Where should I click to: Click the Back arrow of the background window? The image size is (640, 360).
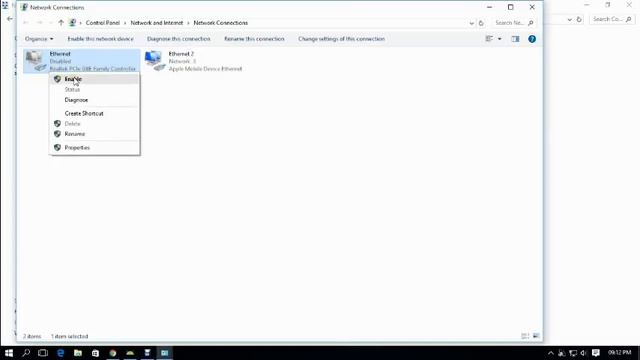click(10, 19)
